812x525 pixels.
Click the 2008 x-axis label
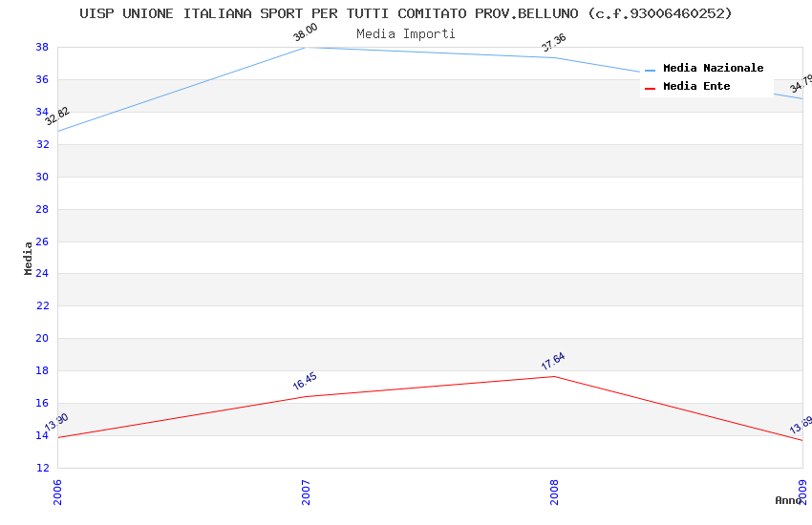[554, 492]
